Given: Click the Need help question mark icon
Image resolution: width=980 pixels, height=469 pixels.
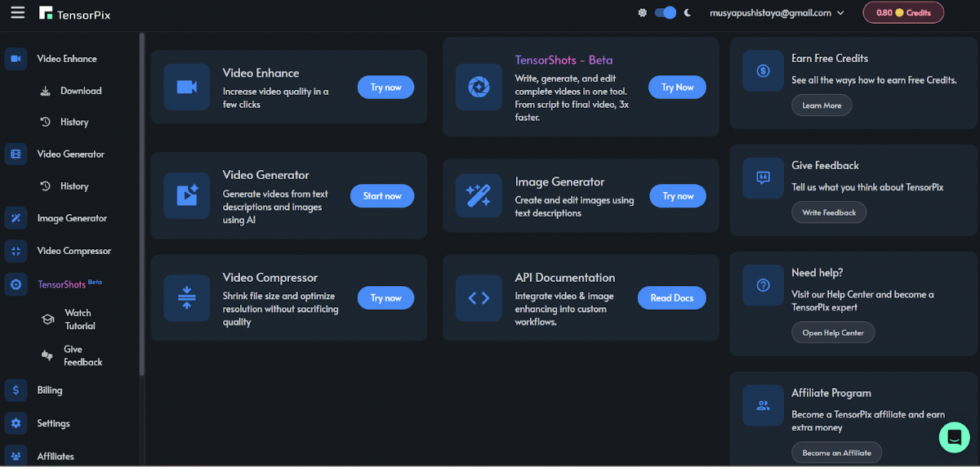Looking at the screenshot, I should (763, 285).
